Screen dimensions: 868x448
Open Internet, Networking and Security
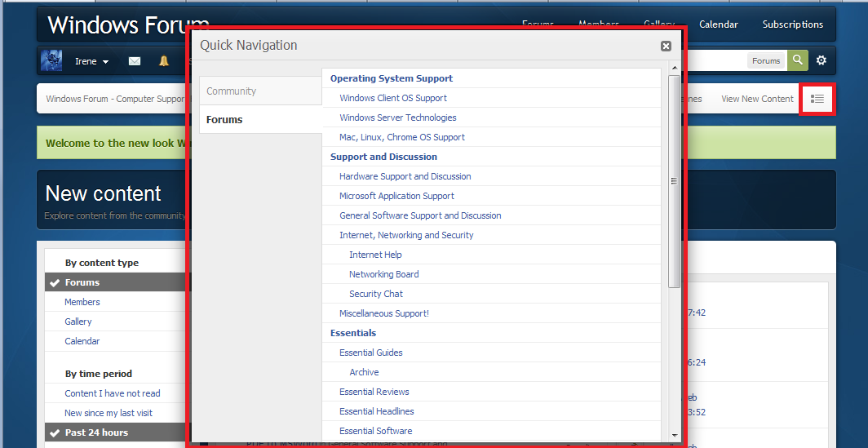[406, 235]
